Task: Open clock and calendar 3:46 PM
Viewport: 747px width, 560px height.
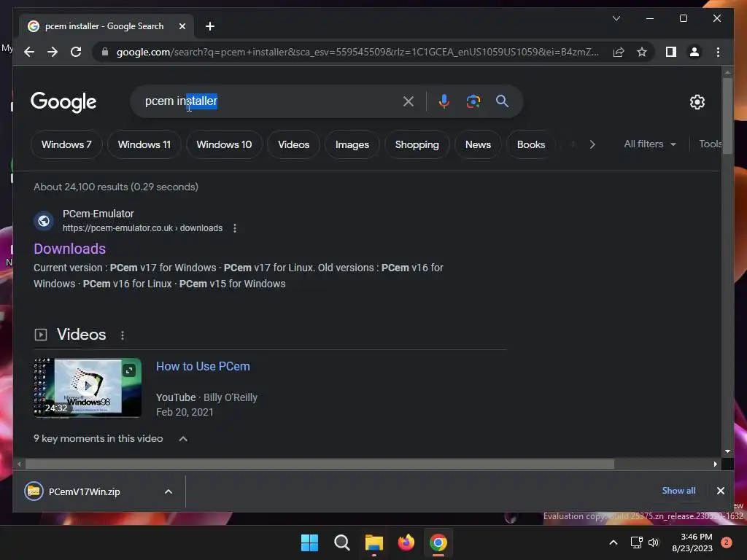Action: pos(692,542)
